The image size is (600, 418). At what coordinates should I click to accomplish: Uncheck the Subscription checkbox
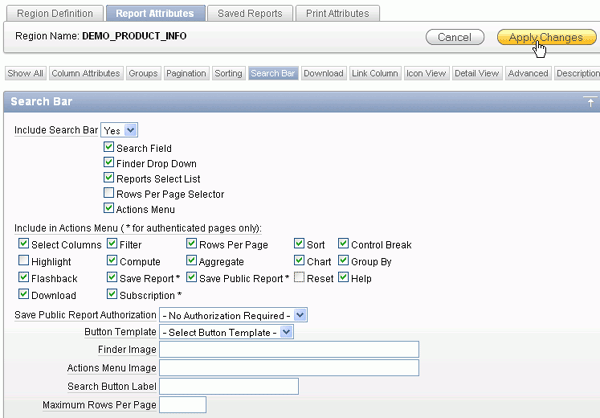(x=112, y=294)
